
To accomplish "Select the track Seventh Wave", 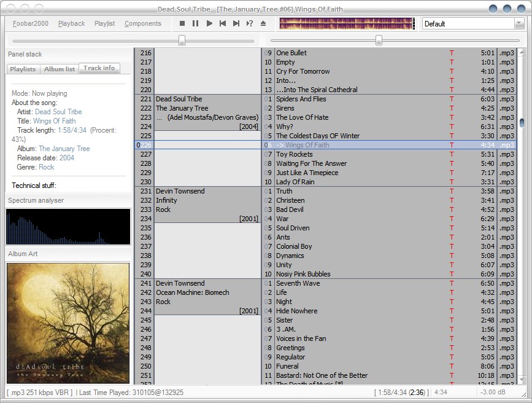I will tap(298, 283).
